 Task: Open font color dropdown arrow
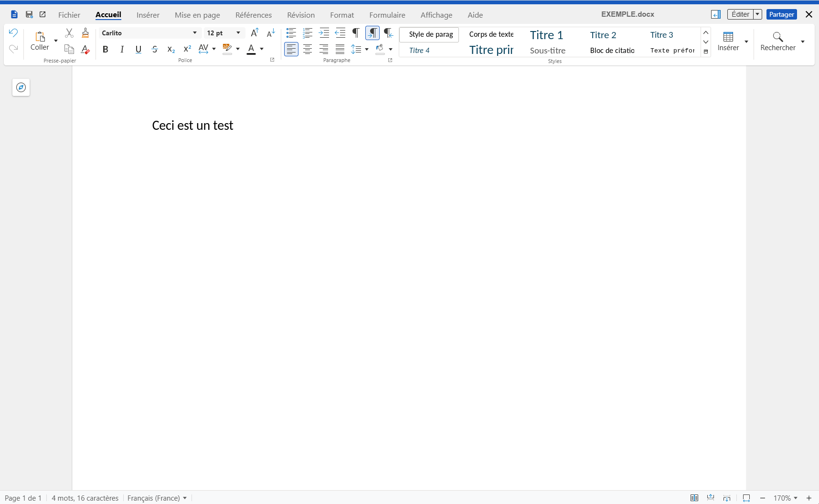click(262, 49)
